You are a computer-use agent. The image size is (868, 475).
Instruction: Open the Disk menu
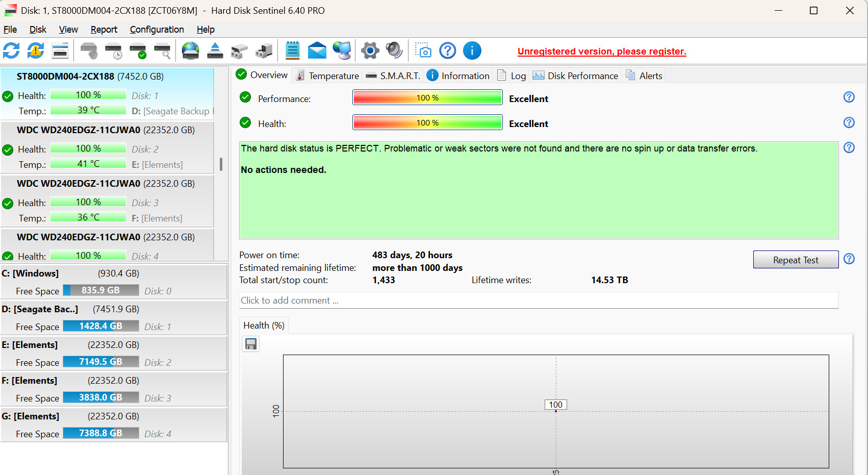(x=38, y=30)
